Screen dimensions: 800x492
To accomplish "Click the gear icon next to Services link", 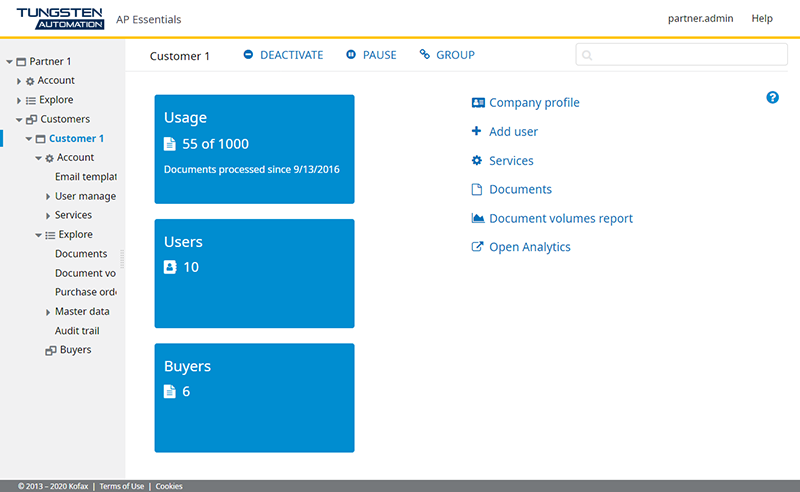I will click(x=477, y=161).
